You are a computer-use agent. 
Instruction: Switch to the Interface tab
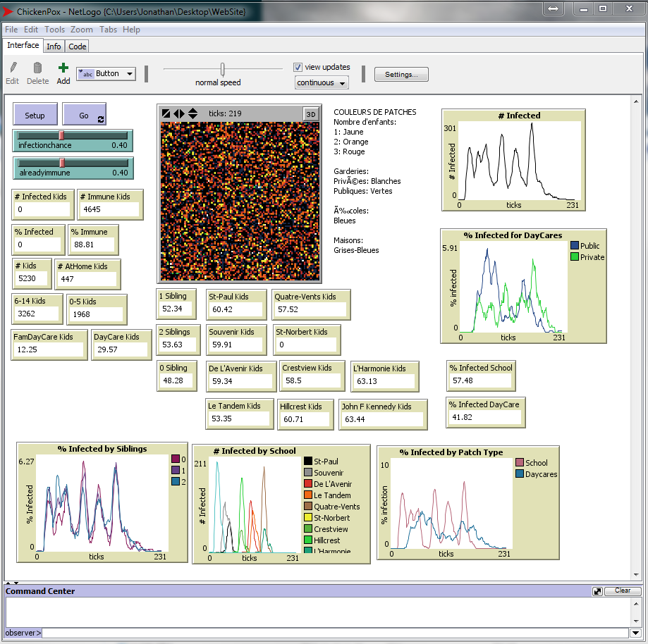pos(23,45)
